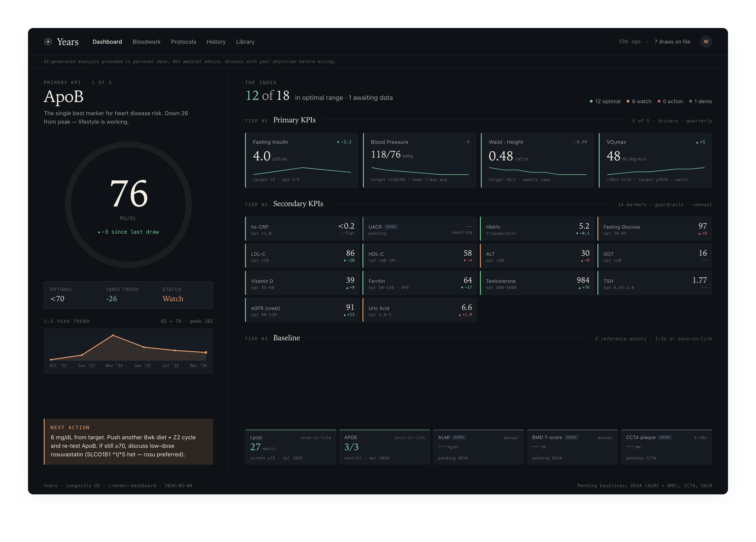
Task: Click the DEMO badge on CCTA plaque
Action: tap(665, 438)
